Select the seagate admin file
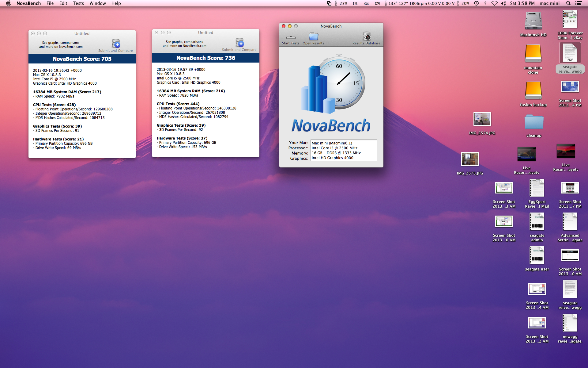This screenshot has width=588, height=368. point(537,221)
